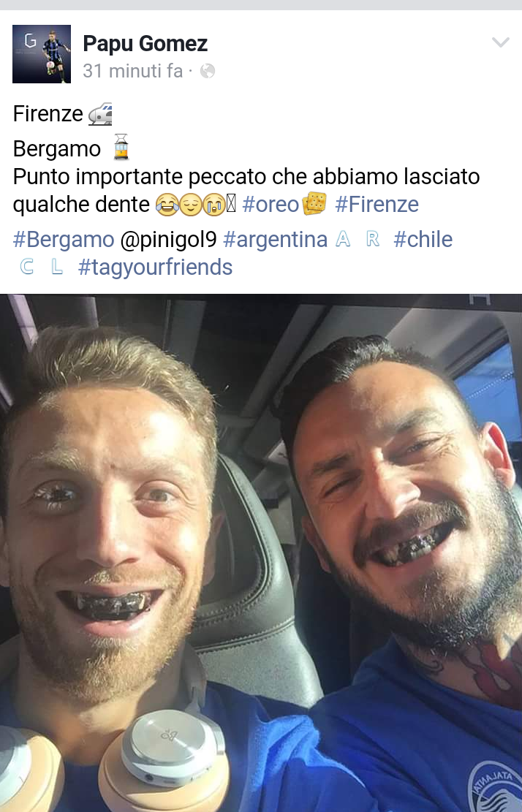The image size is (522, 812).
Task: Open the selfie photo in the post
Action: coord(261,553)
